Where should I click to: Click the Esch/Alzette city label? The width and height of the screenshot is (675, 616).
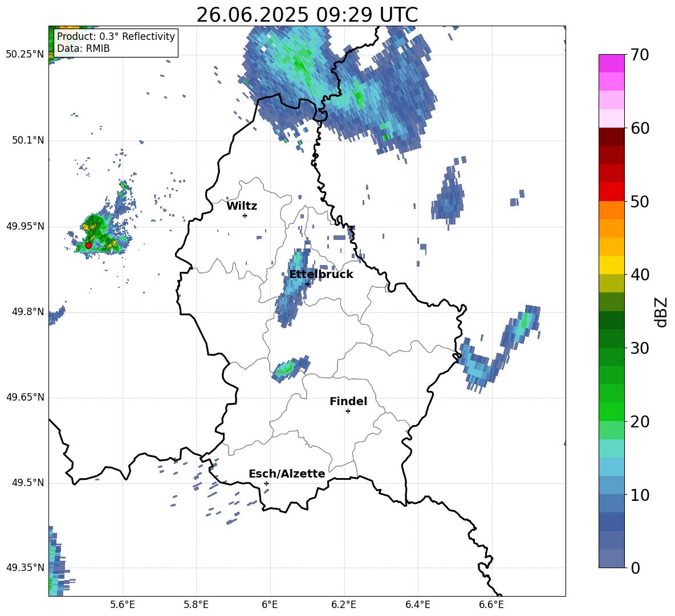(287, 474)
